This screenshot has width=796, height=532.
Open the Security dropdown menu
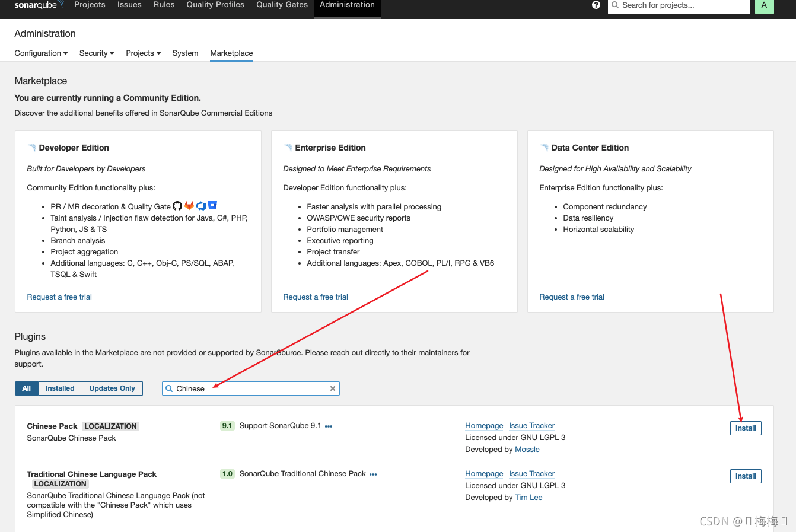tap(97, 53)
